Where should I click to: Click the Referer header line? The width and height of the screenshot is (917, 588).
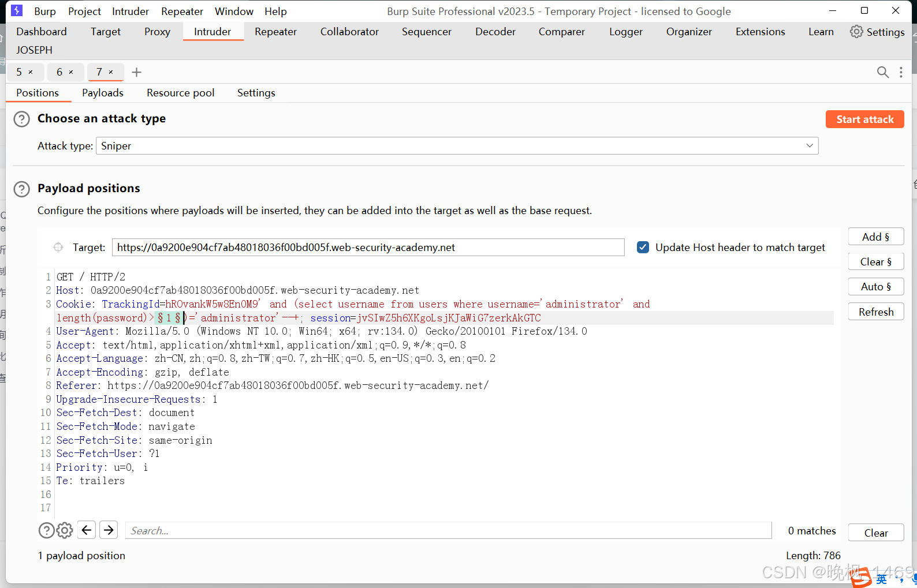[272, 385]
